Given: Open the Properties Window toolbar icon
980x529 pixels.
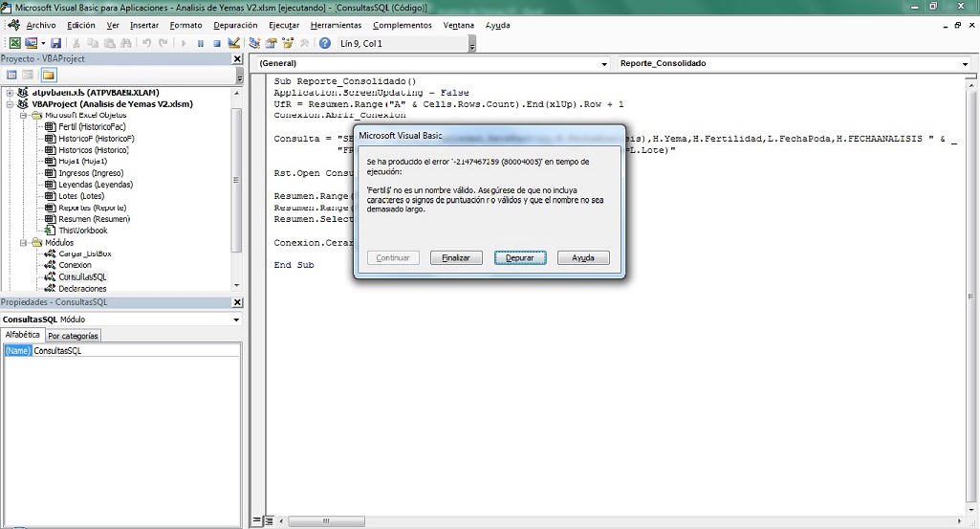Looking at the screenshot, I should 272,43.
